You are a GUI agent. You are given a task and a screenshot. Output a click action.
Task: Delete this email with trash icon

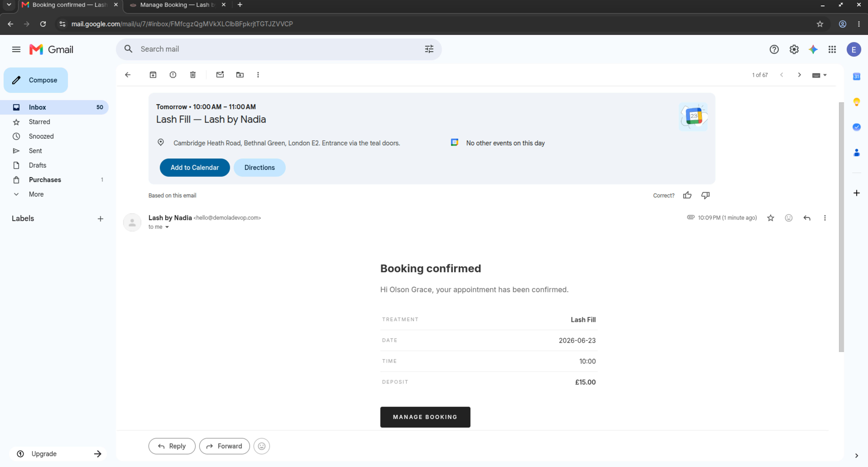tap(193, 75)
